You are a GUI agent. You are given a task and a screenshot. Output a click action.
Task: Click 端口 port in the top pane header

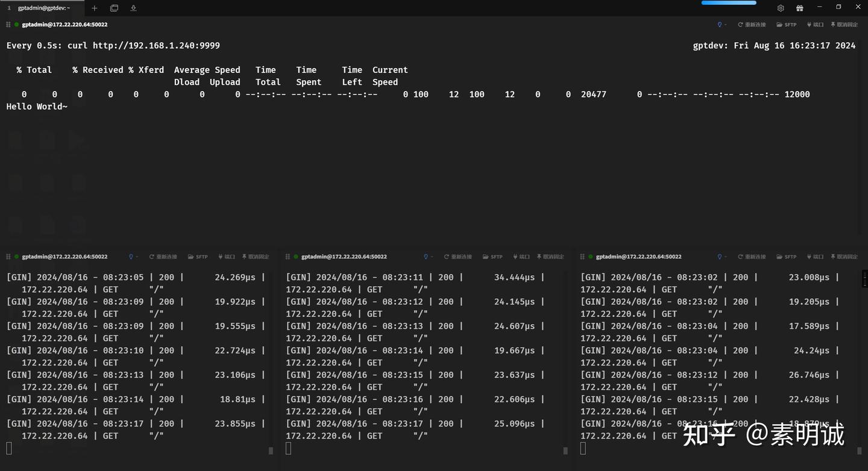point(815,25)
